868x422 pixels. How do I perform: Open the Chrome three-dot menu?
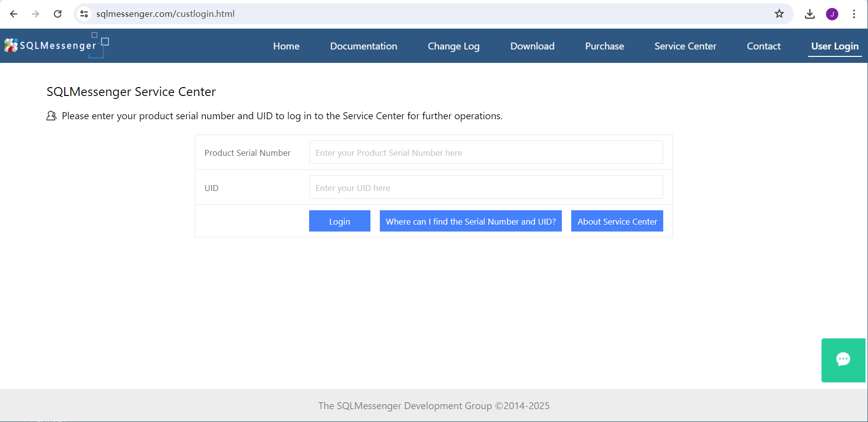(854, 14)
